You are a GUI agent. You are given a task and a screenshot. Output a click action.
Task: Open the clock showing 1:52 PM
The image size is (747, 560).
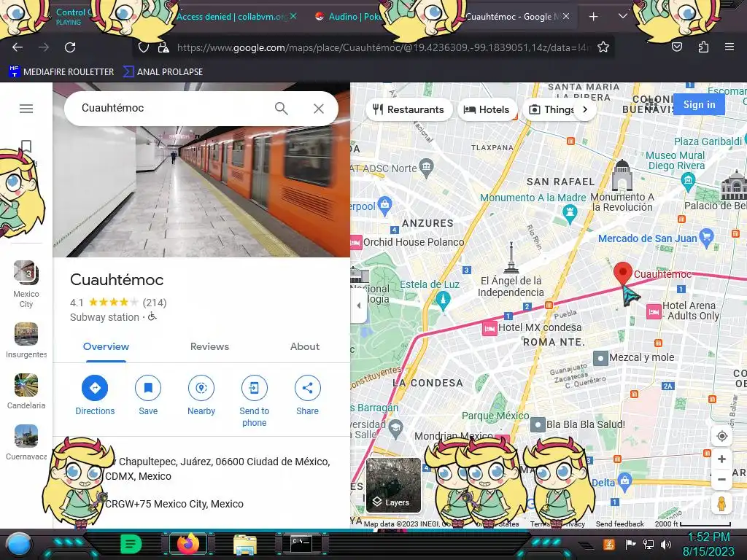708,544
